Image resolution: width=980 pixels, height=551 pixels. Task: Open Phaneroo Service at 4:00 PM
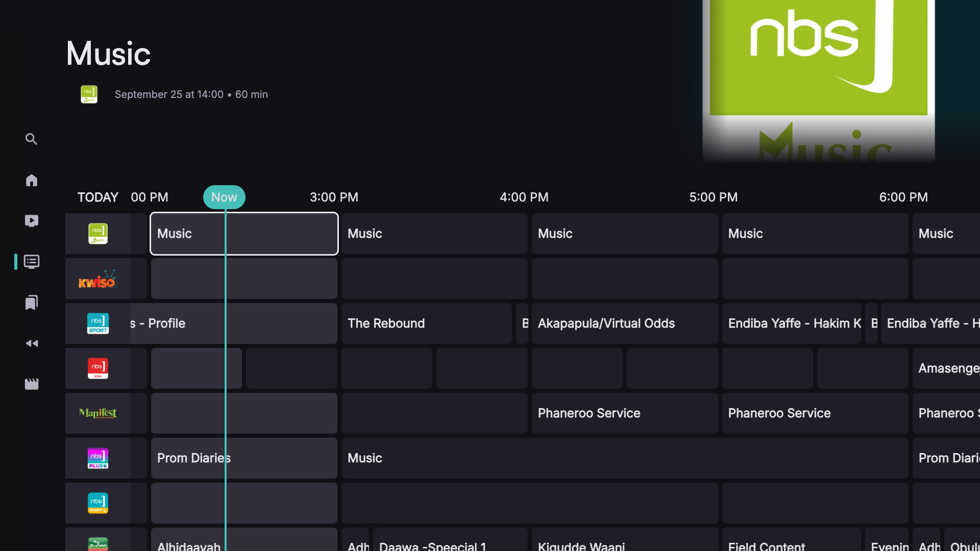(625, 413)
